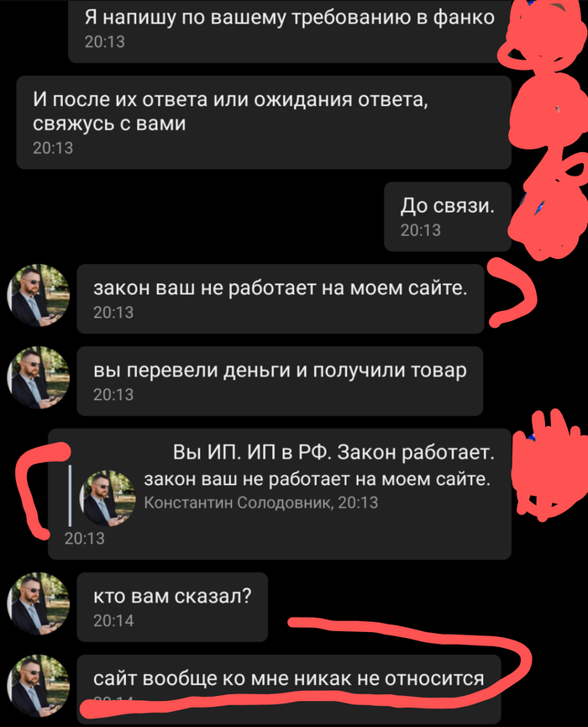The image size is (588, 727).
Task: Click the quote bar in reply message
Action: (70, 496)
